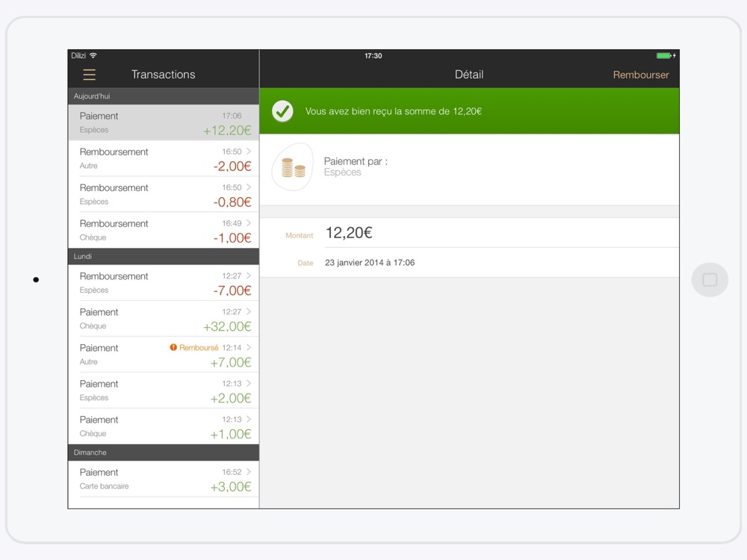
Task: Tap 'Vous avez bien reçu la somme' message
Action: (394, 111)
